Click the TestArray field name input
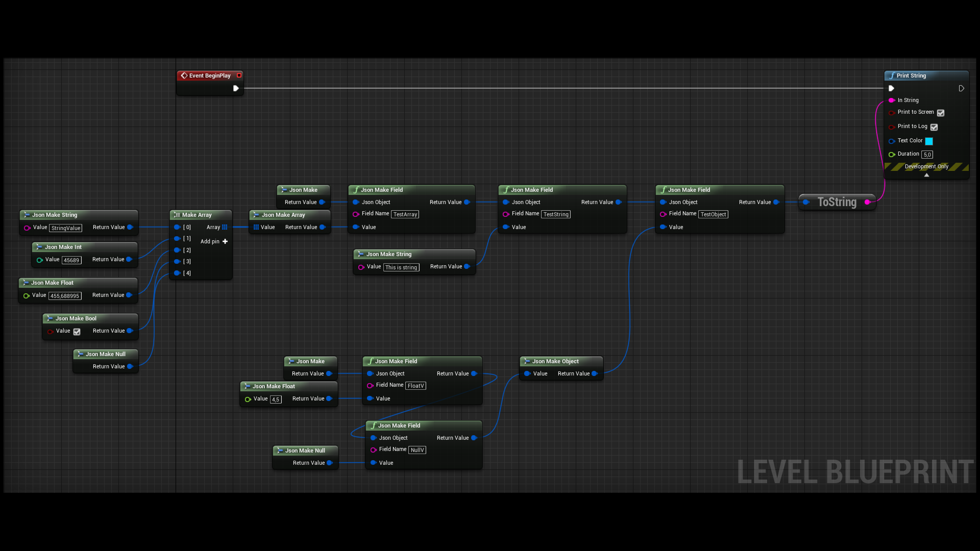The width and height of the screenshot is (980, 551). [x=405, y=214]
